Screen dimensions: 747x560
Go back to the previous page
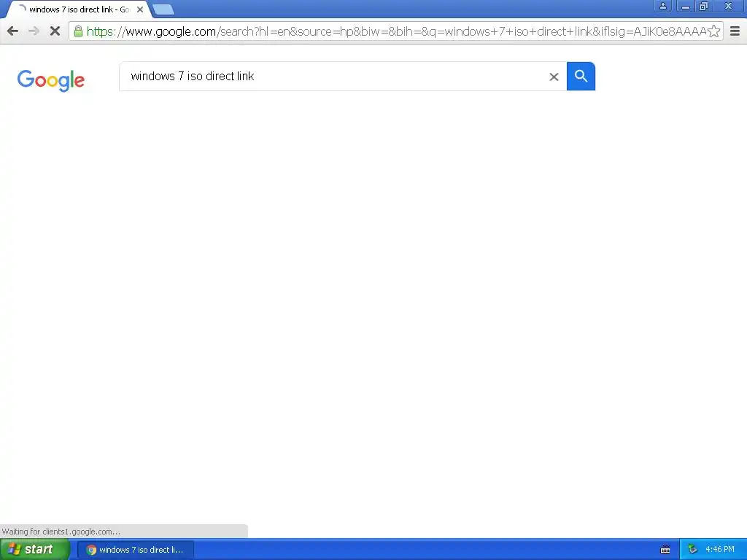coord(13,31)
